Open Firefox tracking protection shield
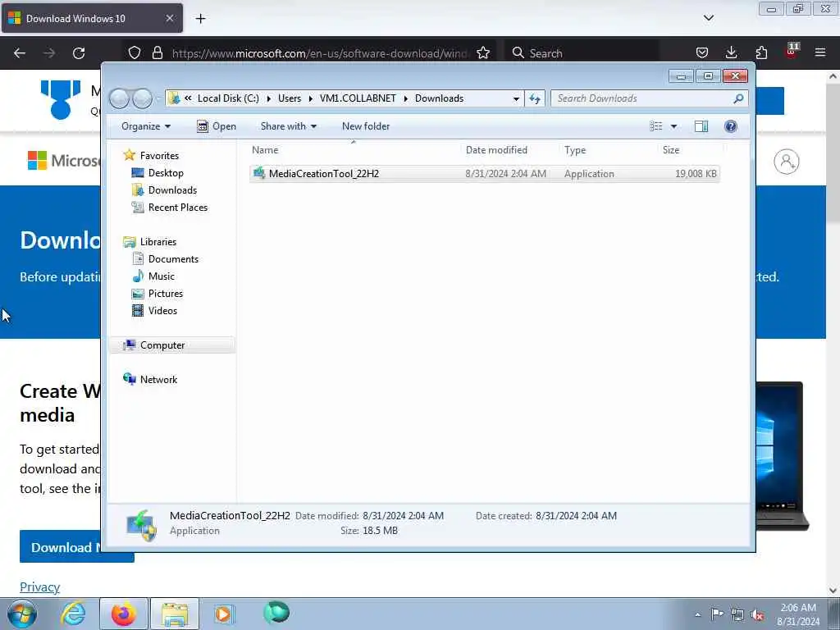 (135, 53)
